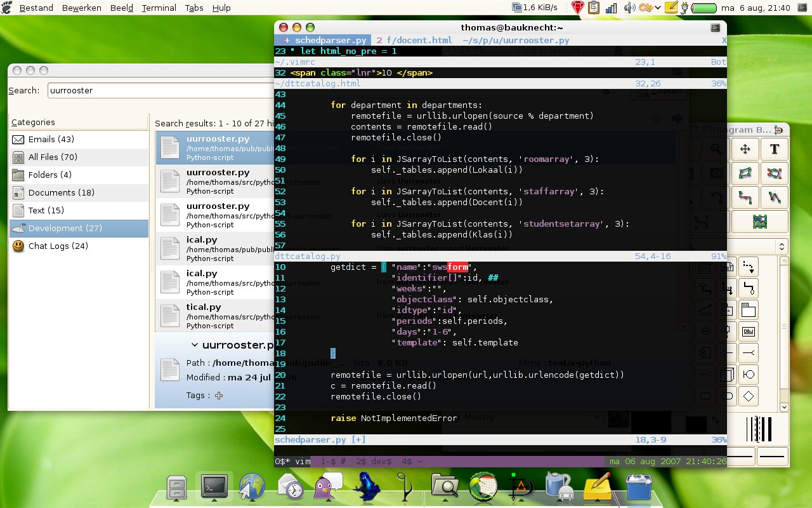Select the Scroll (move) tool in Dia
This screenshot has height=508, width=812.
click(x=745, y=149)
